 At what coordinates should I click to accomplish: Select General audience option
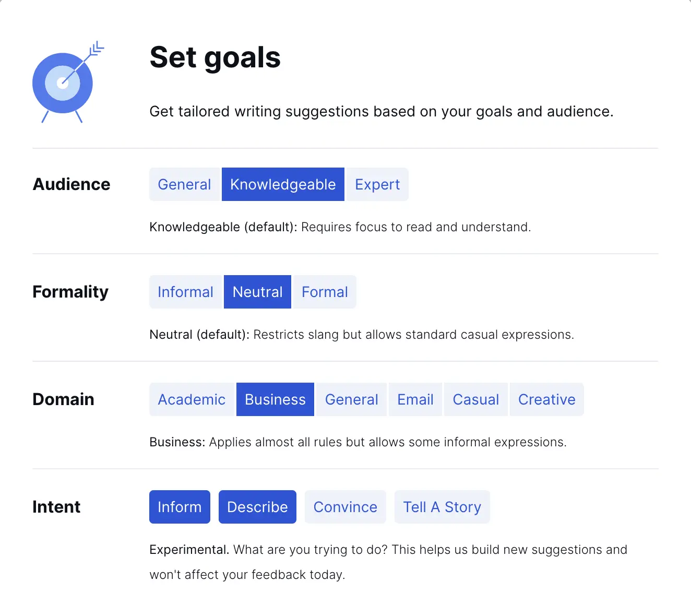click(x=184, y=184)
